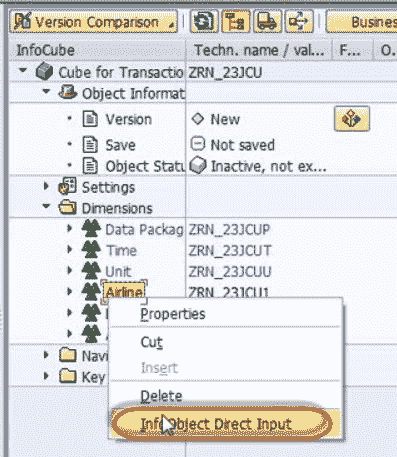Click the Settings node icon
This screenshot has width=397, height=457.
[x=68, y=187]
